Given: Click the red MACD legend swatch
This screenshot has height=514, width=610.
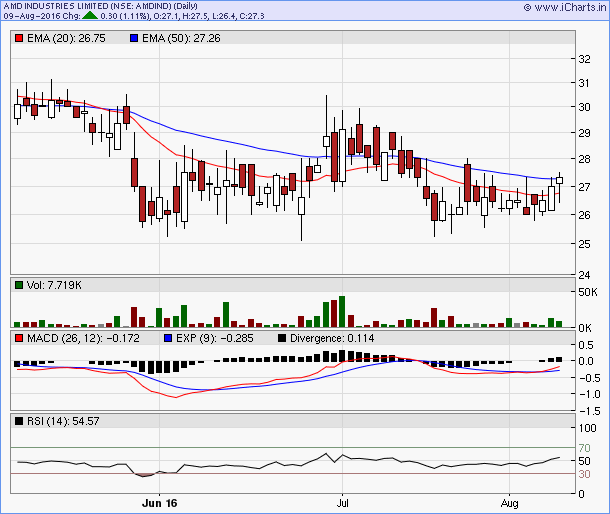Looking at the screenshot, I should 19,338.
